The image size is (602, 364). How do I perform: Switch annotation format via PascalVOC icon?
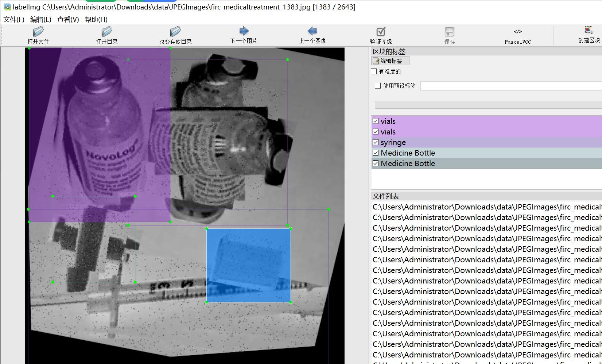(518, 32)
